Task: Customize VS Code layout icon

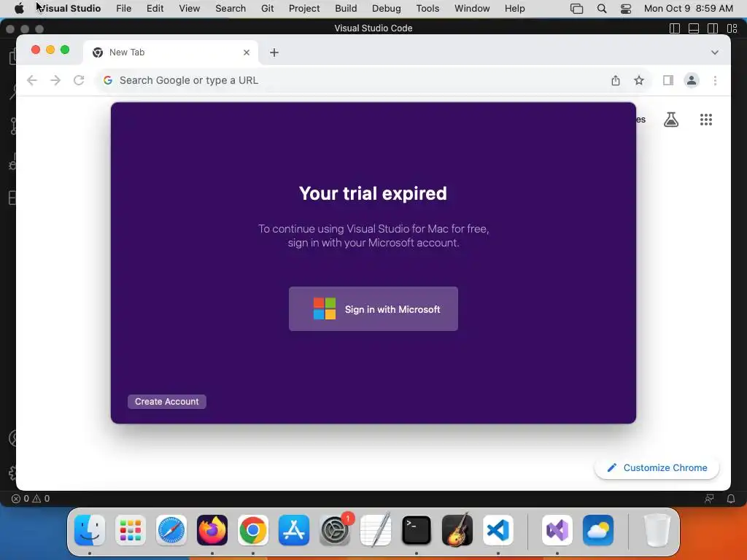Action: click(732, 28)
